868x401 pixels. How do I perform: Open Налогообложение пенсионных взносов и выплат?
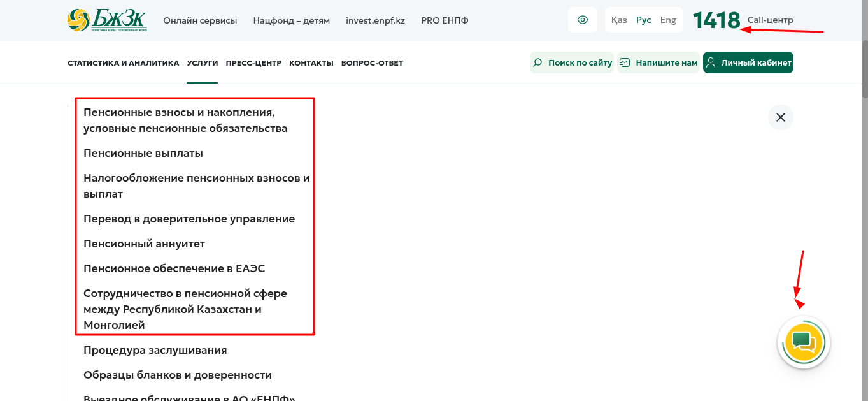(x=197, y=186)
